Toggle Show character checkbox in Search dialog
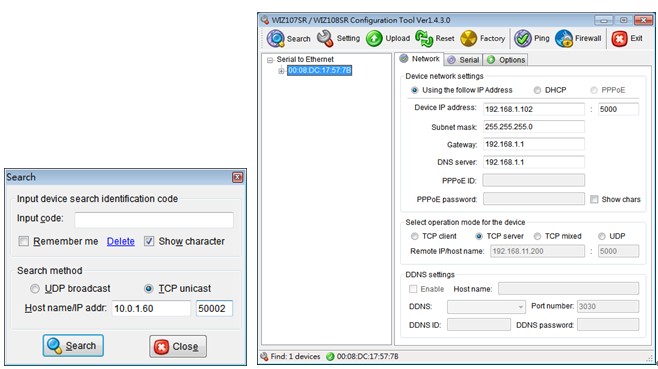The width and height of the screenshot is (658, 369). (x=149, y=241)
